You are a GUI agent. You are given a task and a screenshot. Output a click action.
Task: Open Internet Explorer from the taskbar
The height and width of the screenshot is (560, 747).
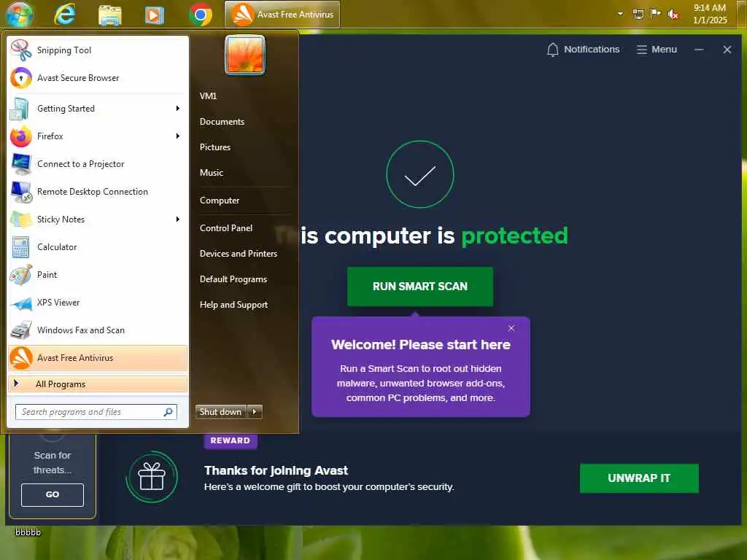[65, 15]
